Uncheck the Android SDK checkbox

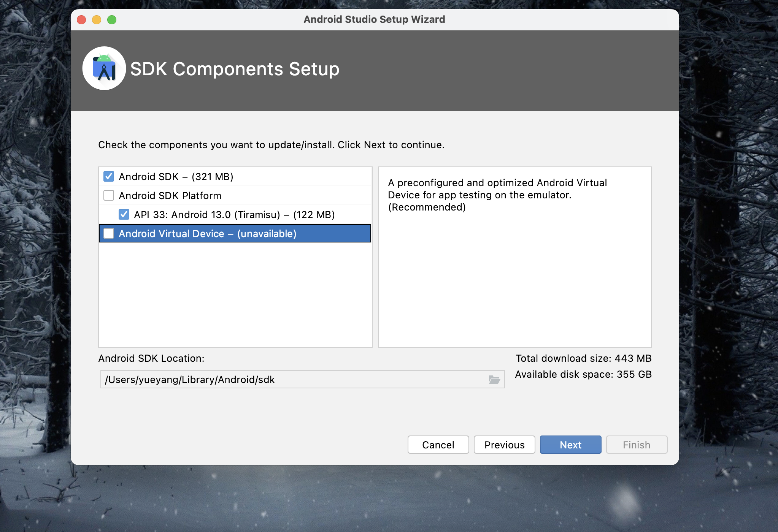pos(109,176)
